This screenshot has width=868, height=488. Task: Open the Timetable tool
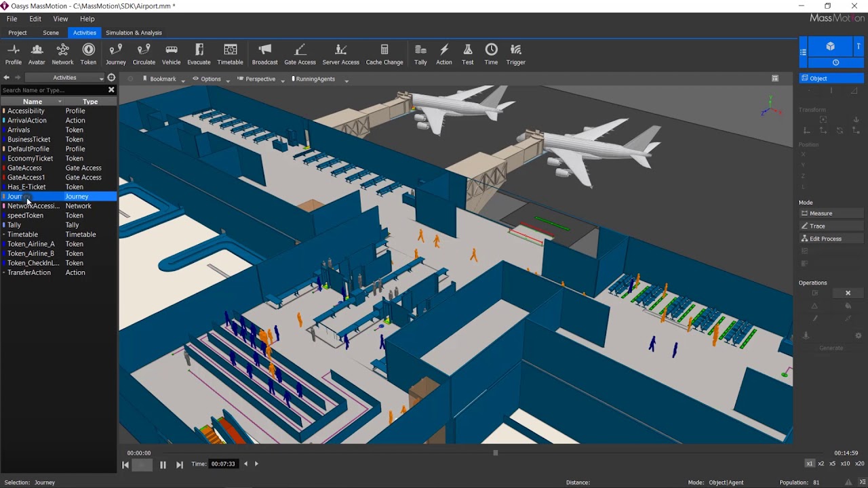pyautogui.click(x=230, y=54)
